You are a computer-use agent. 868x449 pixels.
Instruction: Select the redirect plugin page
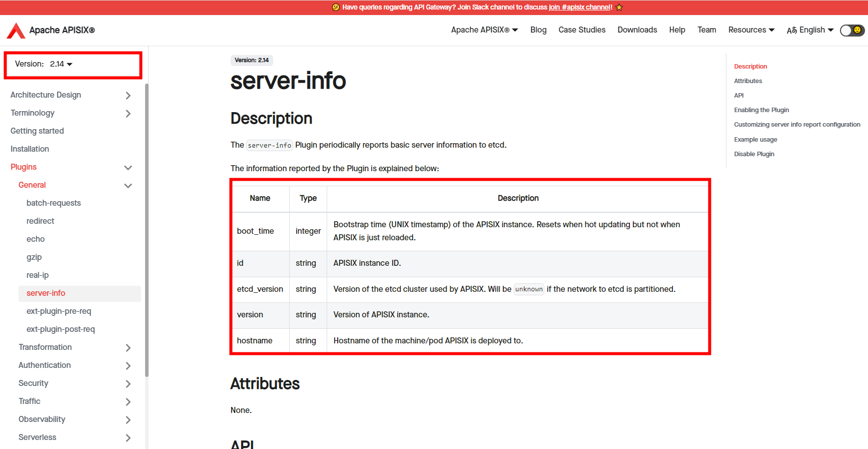coord(40,221)
